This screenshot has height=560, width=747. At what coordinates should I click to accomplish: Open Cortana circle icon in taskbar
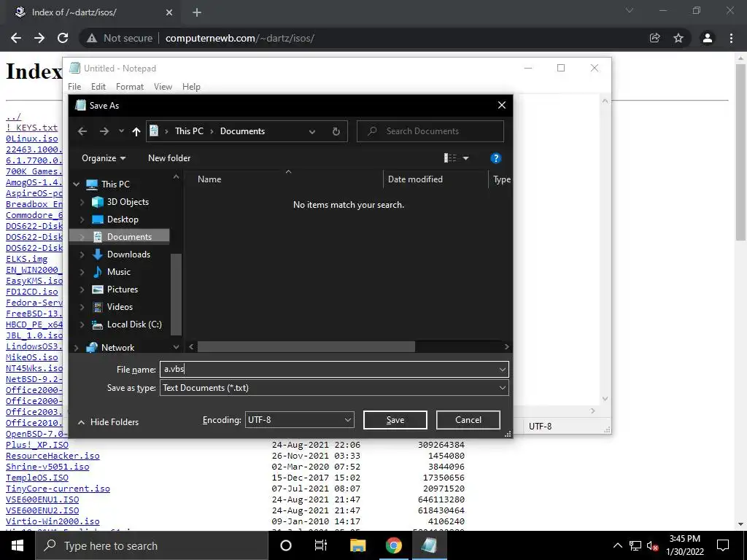click(x=286, y=545)
